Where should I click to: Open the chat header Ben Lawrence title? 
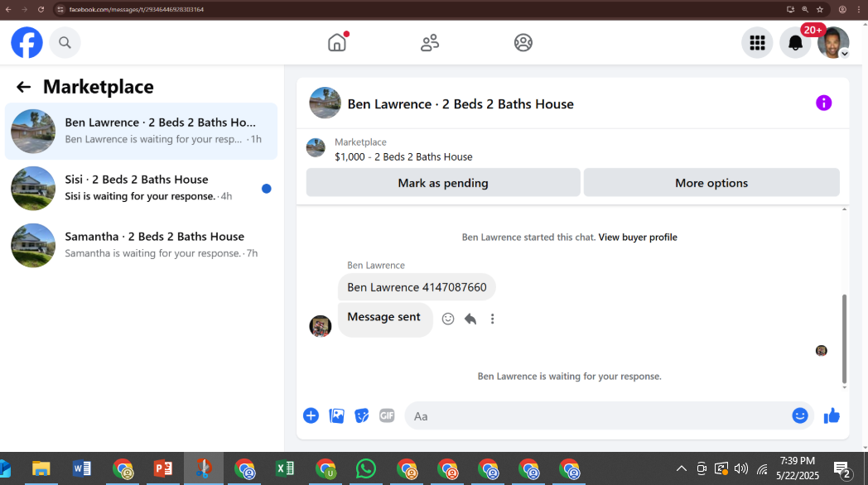pos(460,104)
